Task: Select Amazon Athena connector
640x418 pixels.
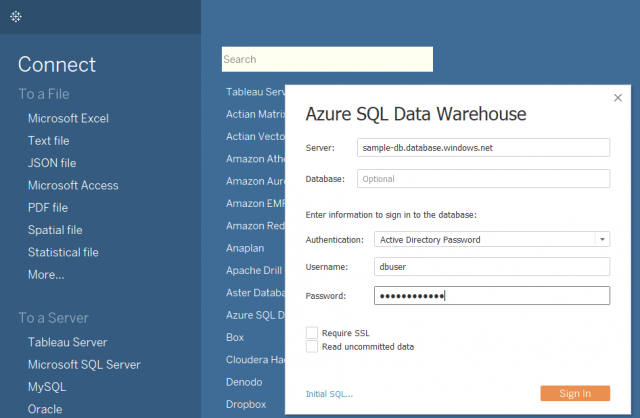Action: 256,159
